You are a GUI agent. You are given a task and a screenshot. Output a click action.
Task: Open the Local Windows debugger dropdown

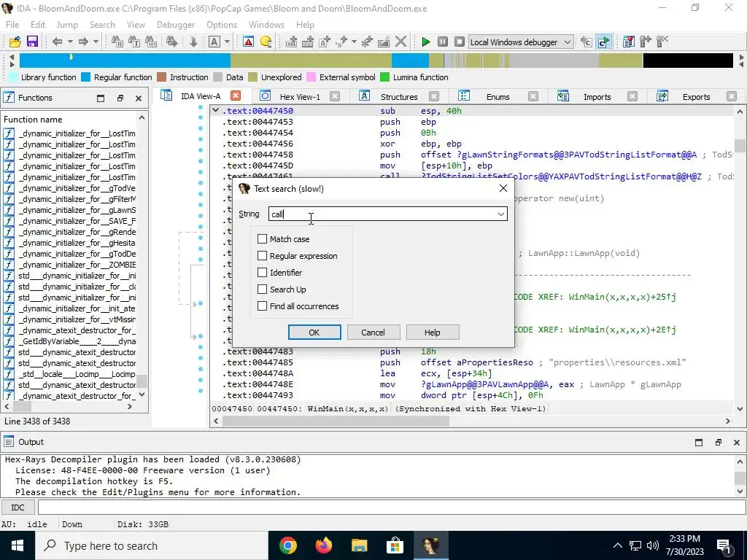pyautogui.click(x=568, y=42)
